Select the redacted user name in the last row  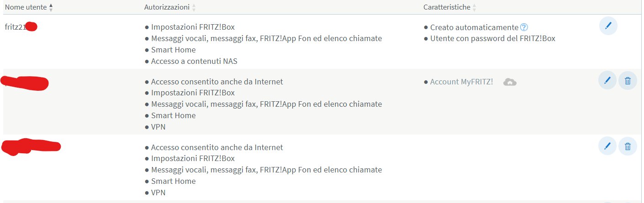pyautogui.click(x=31, y=147)
